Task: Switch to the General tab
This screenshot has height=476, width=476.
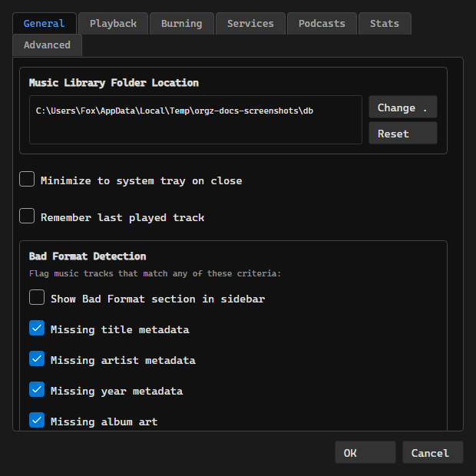Action: (x=45, y=23)
